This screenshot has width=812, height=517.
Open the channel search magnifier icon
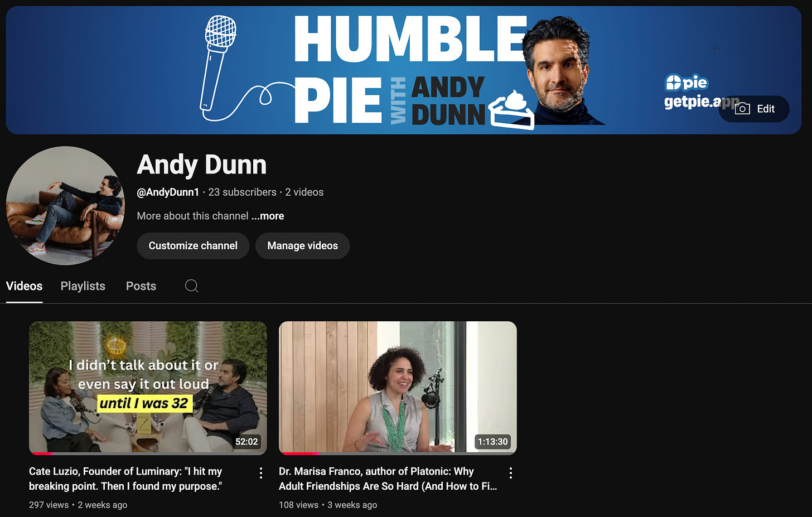click(191, 286)
